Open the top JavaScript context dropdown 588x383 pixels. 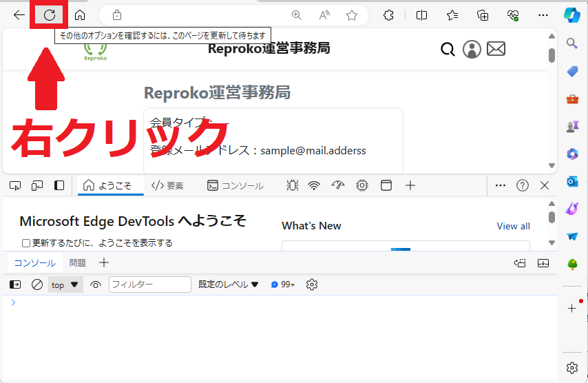pyautogui.click(x=65, y=284)
